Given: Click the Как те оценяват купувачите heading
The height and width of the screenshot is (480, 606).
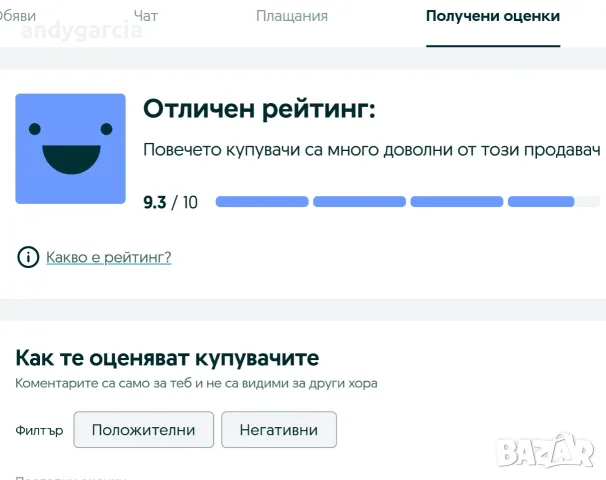Looking at the screenshot, I should 167,358.
